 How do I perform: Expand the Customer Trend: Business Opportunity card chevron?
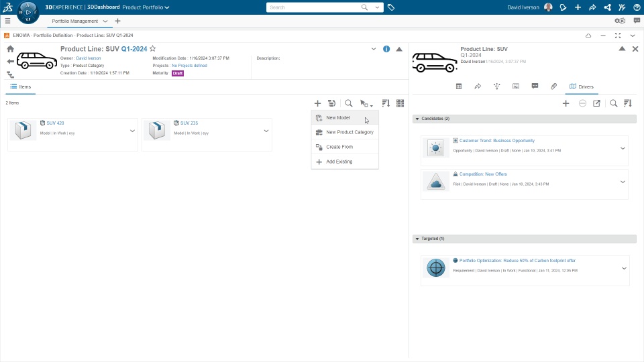tap(623, 148)
